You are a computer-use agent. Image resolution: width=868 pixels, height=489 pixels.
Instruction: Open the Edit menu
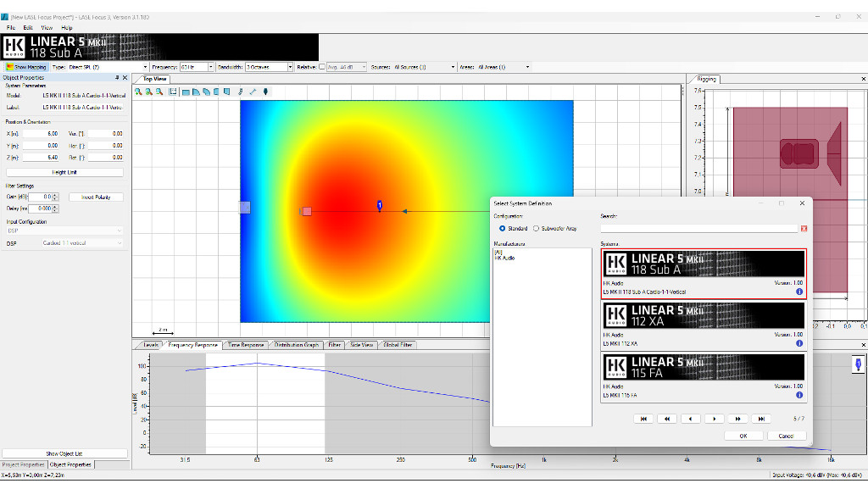pyautogui.click(x=28, y=28)
